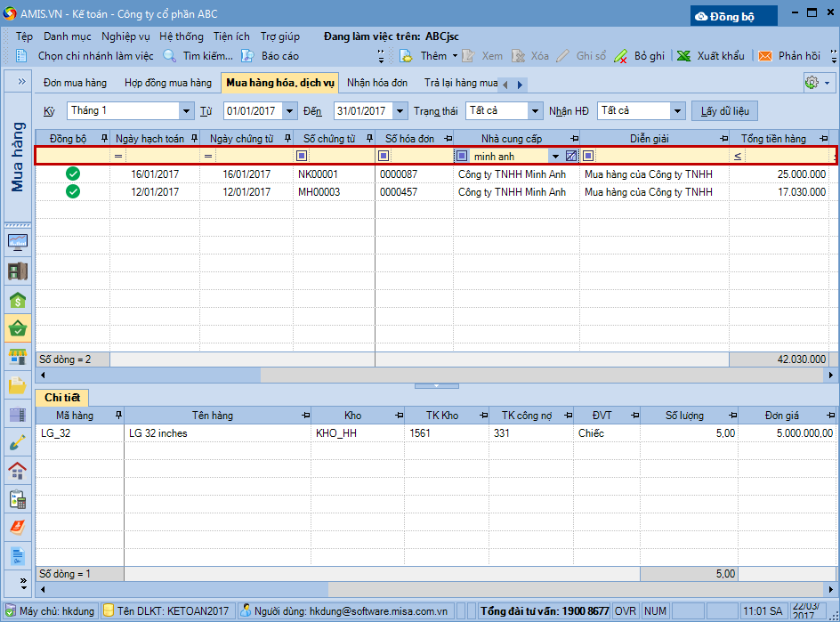840x622 pixels.
Task: Click the green bank deposit house icon
Action: 18,301
